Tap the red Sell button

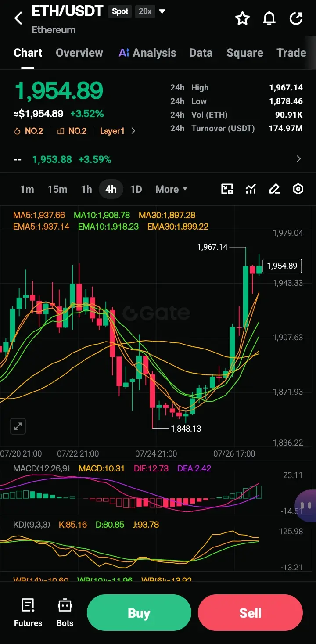click(250, 613)
